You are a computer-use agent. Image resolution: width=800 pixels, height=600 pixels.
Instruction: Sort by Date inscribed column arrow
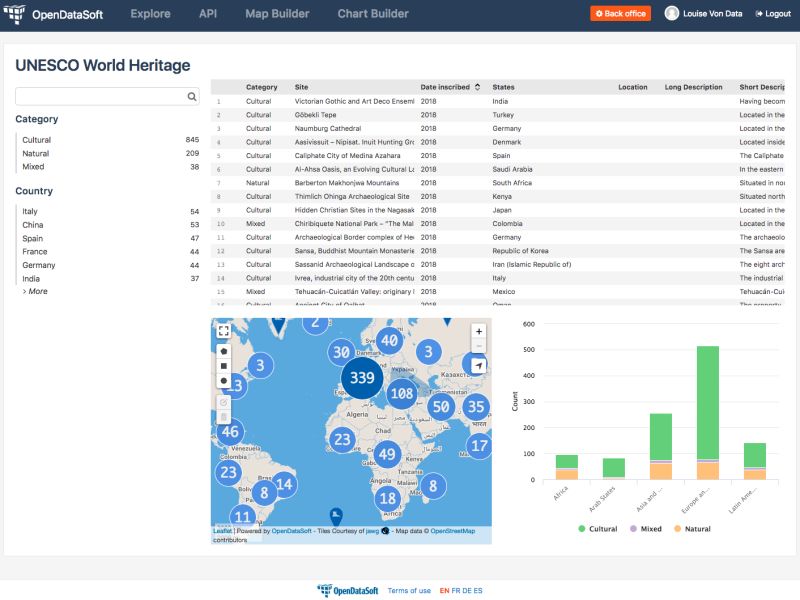pos(478,87)
